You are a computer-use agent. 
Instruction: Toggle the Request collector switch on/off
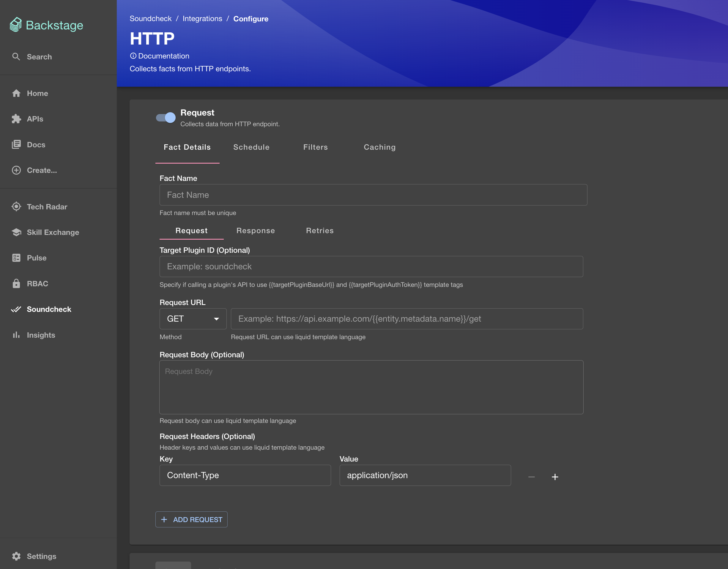166,118
